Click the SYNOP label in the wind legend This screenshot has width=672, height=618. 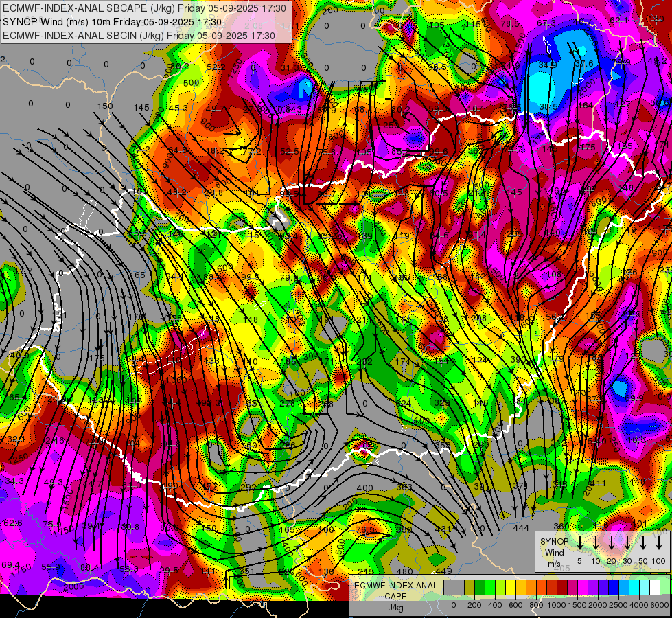tap(554, 542)
